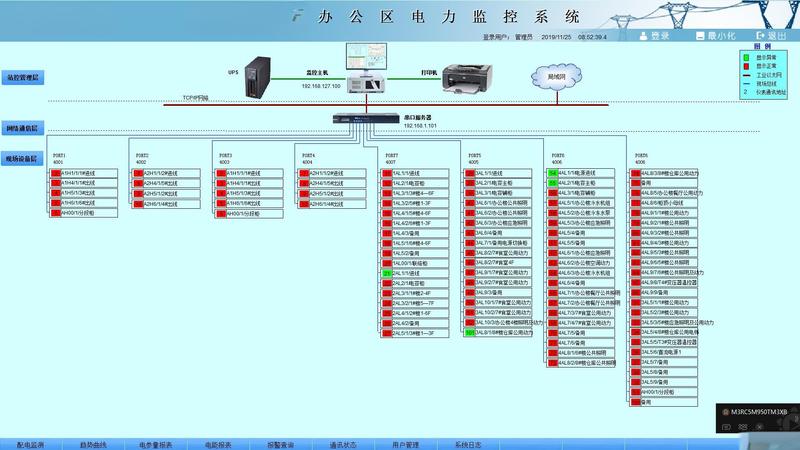Open the 报警查询 alarm query menu
Screen dimensions: 800x450
(x=280, y=443)
